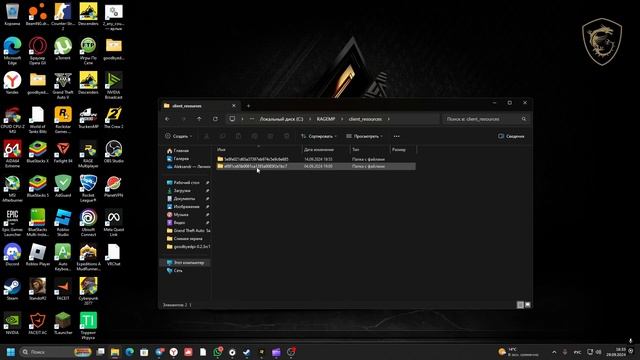The image size is (640, 360).
Task: Sort by Дата изменения column header
Action: pyautogui.click(x=326, y=150)
